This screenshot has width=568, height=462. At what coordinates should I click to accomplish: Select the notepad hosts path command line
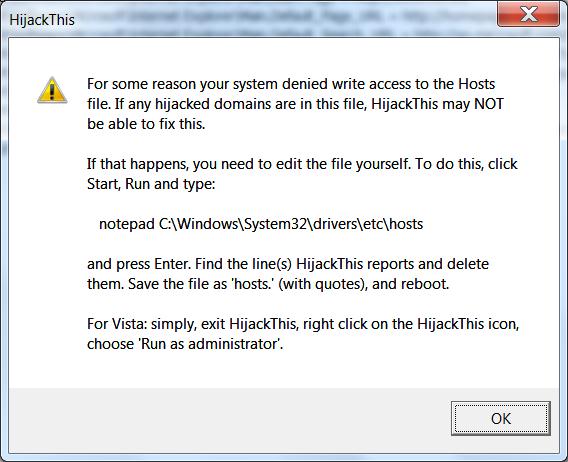coord(261,224)
